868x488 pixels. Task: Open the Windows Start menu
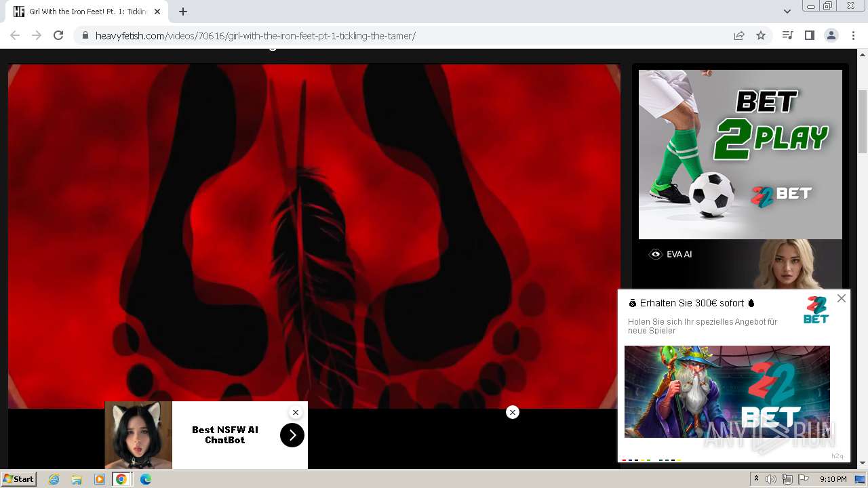click(x=19, y=479)
